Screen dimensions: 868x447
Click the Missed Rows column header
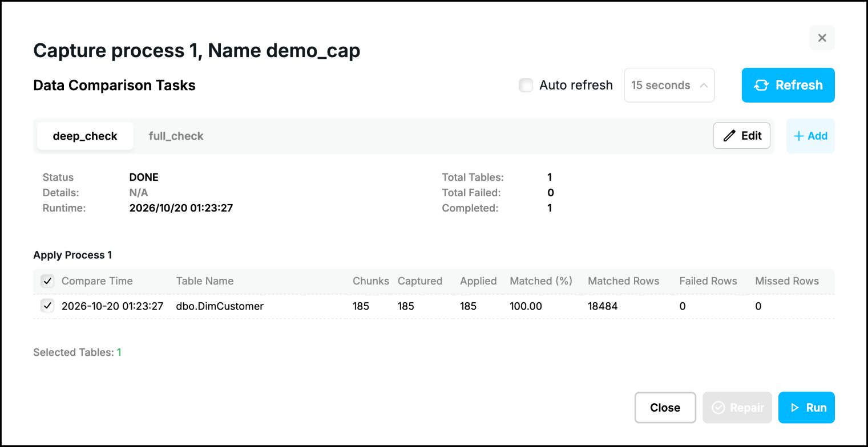787,281
